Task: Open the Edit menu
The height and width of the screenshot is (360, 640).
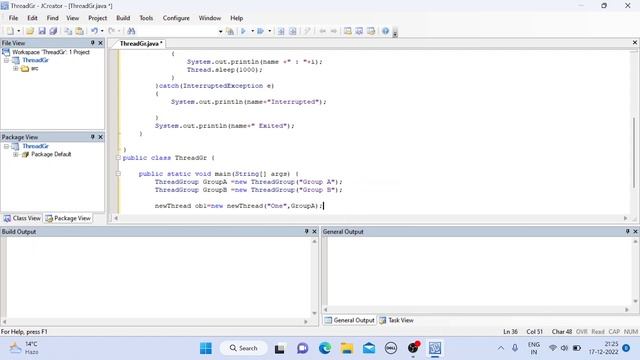Action: 32,18
